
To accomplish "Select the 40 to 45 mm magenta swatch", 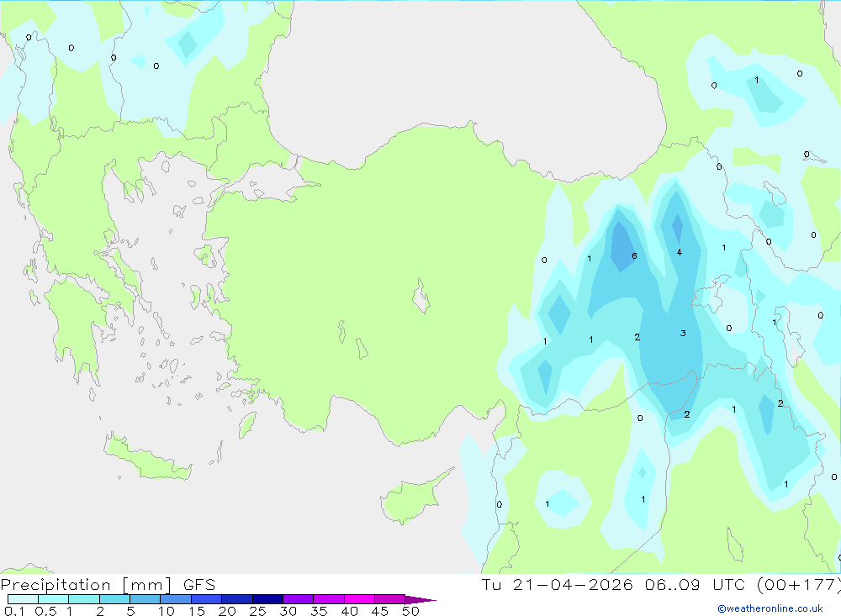I will (359, 599).
